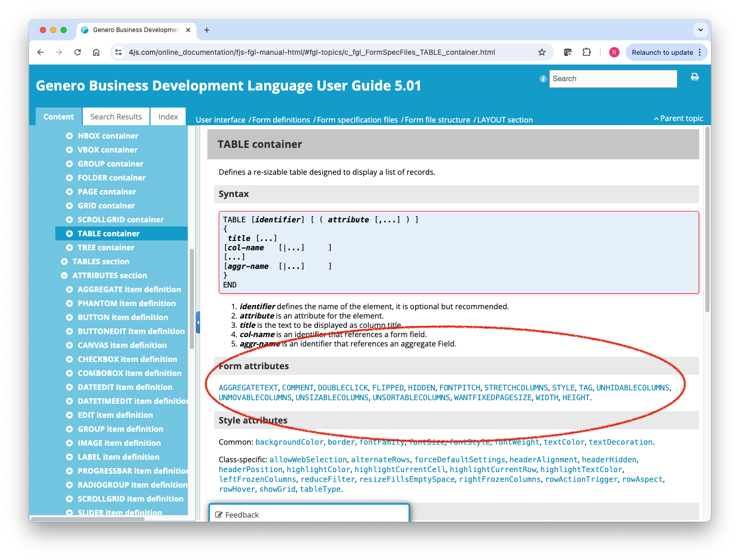Go back to the previous browser page

pyautogui.click(x=40, y=52)
